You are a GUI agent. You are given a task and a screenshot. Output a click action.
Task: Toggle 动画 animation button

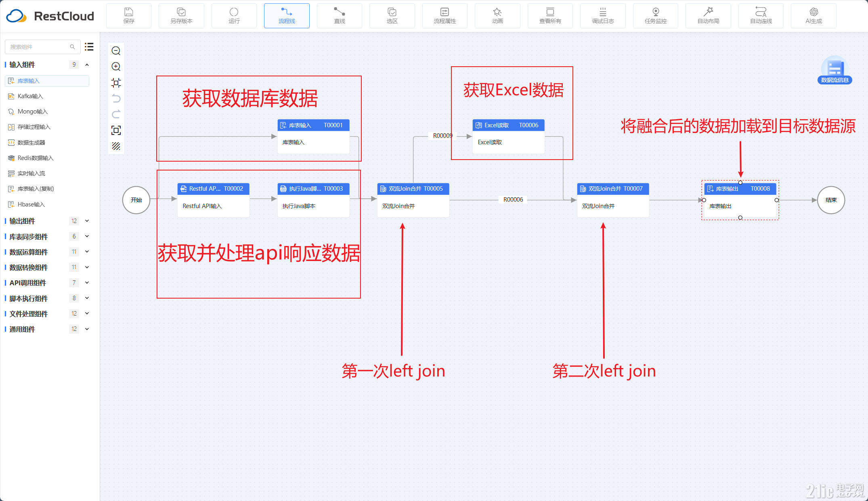tap(497, 16)
